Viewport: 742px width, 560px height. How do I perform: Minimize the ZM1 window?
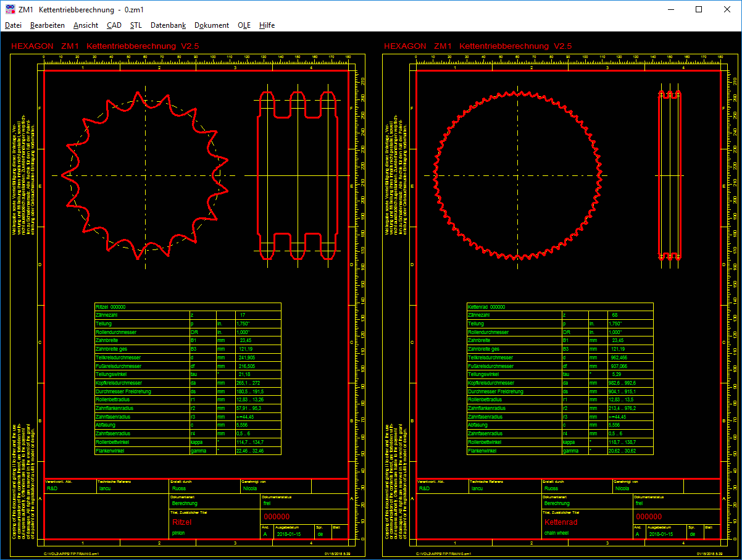[x=670, y=10]
